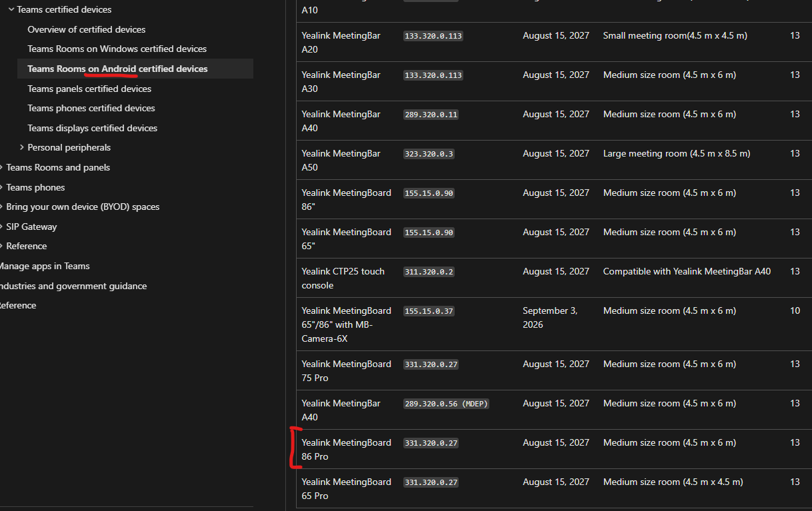Open Industries and government guidance section
Image resolution: width=812 pixels, height=511 pixels.
point(72,286)
